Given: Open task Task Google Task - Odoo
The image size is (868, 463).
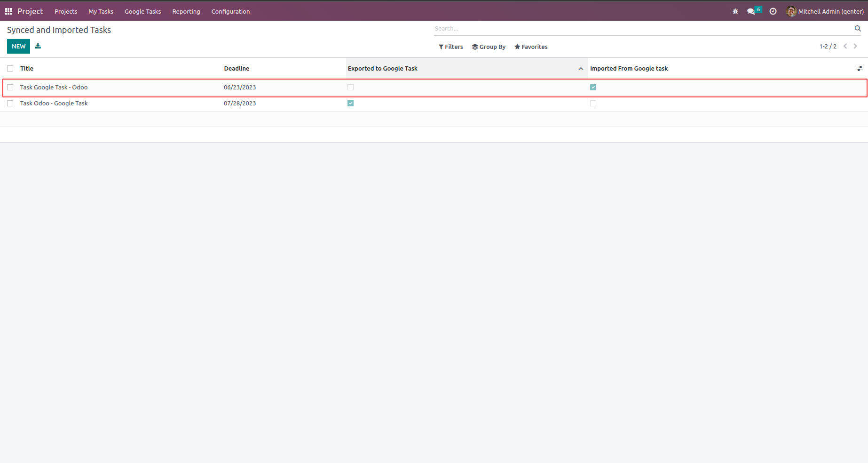Looking at the screenshot, I should (x=54, y=88).
